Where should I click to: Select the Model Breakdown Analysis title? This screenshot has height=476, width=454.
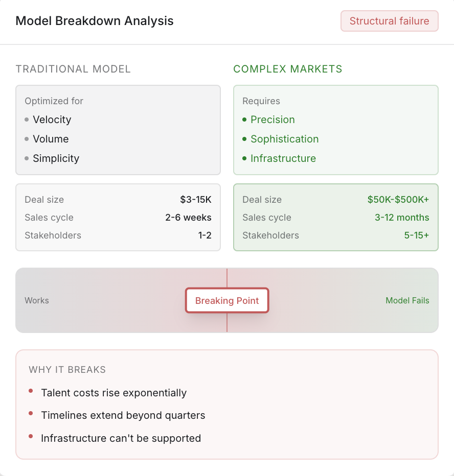point(95,21)
